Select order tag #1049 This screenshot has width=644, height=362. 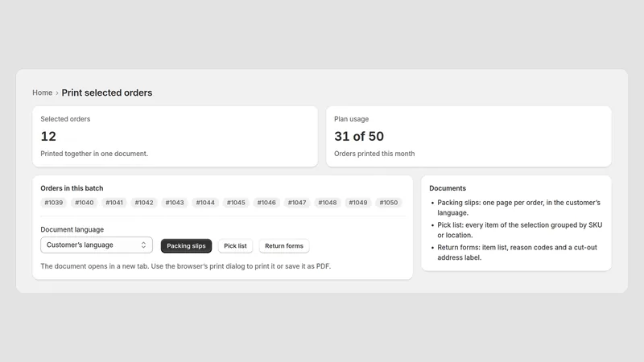point(358,203)
